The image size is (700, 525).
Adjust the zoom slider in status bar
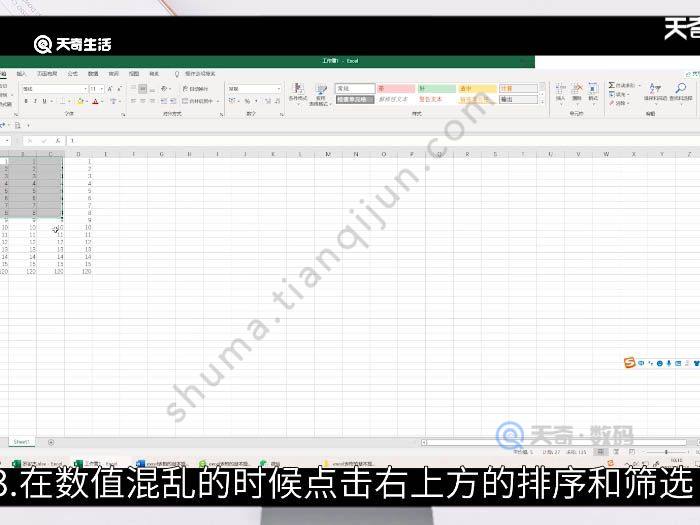click(x=666, y=452)
